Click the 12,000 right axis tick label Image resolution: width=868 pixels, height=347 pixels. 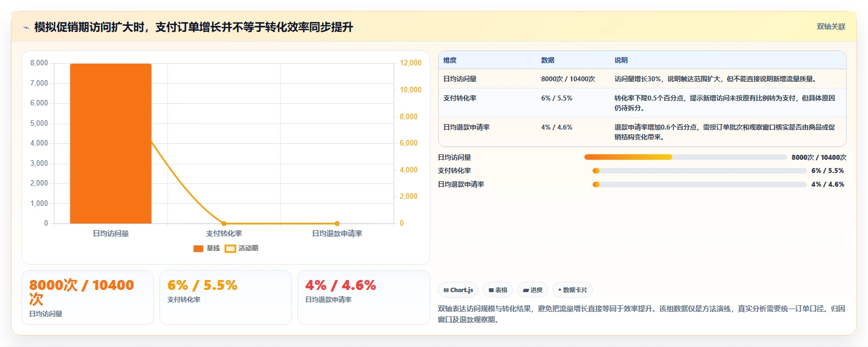411,63
